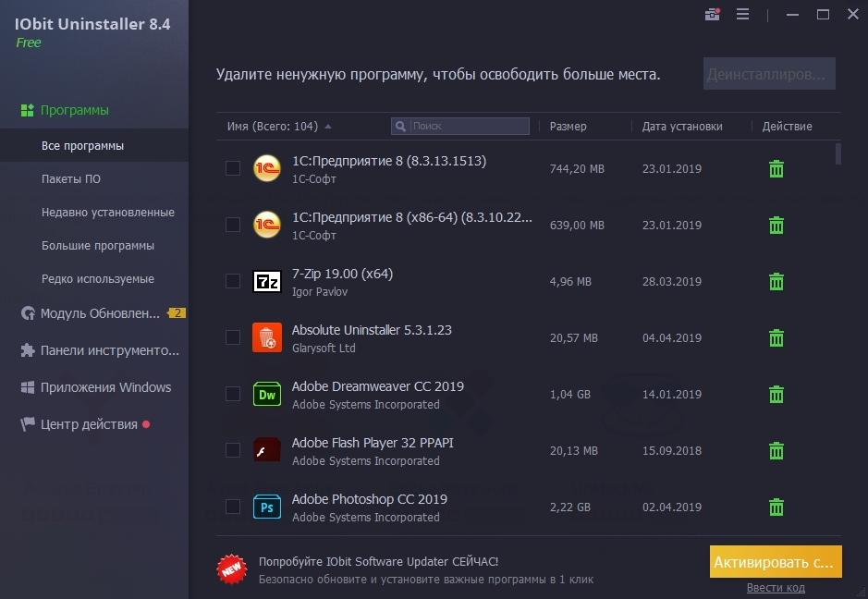Click the Dreamweaver Dw icon

(x=267, y=394)
